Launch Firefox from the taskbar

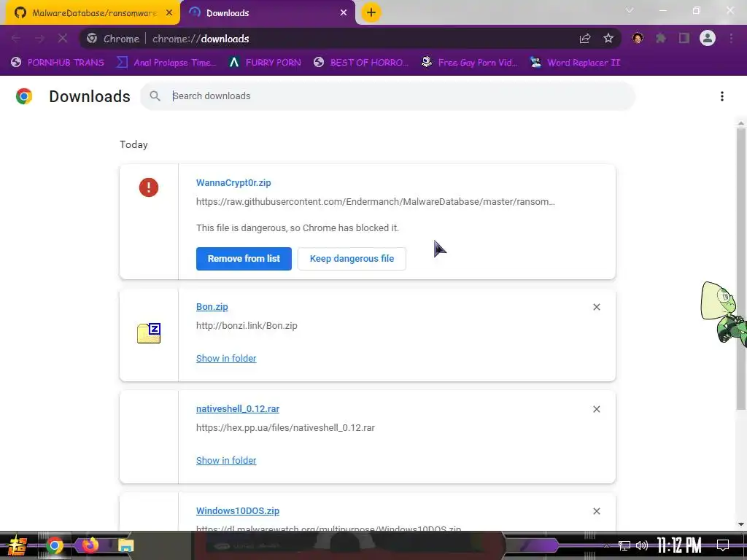coord(90,545)
